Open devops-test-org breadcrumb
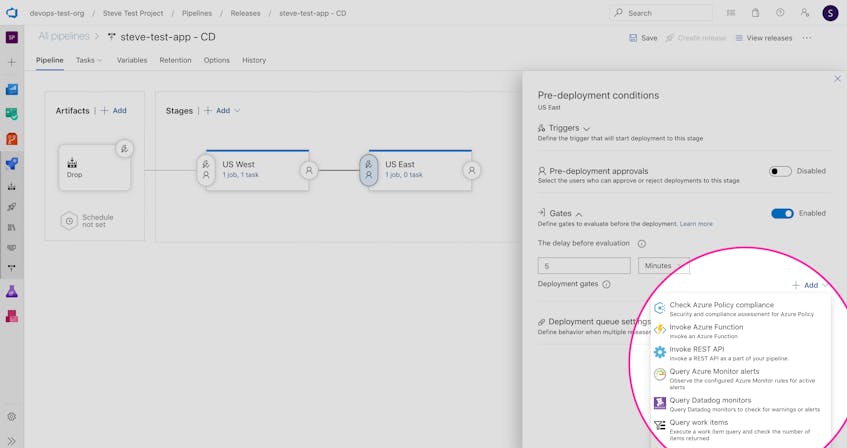Viewport: 847px width, 448px height. coord(57,13)
